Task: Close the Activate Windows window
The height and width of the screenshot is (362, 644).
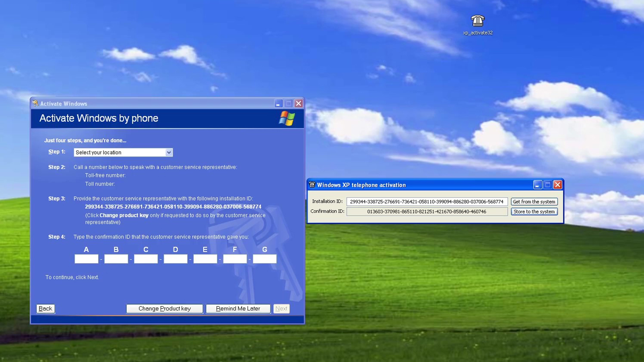Action: tap(298, 103)
